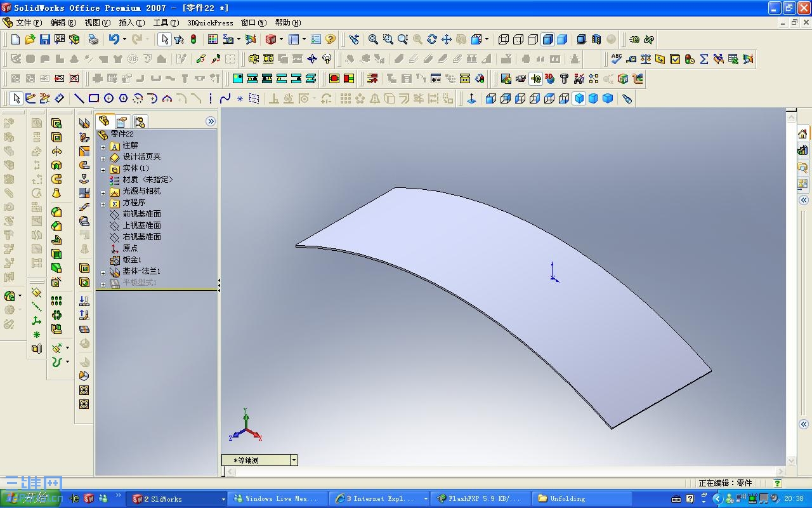Open the 工具 menu
The width and height of the screenshot is (812, 508).
point(166,23)
